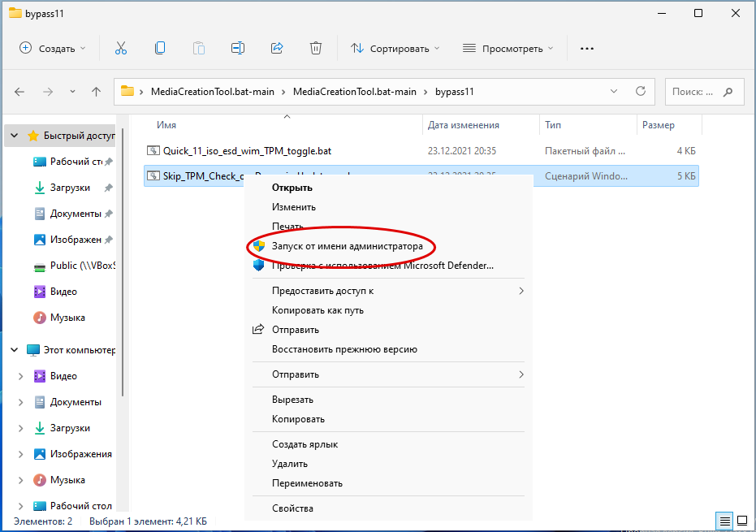
Task: Click the Rename icon in toolbar
Action: coord(238,48)
